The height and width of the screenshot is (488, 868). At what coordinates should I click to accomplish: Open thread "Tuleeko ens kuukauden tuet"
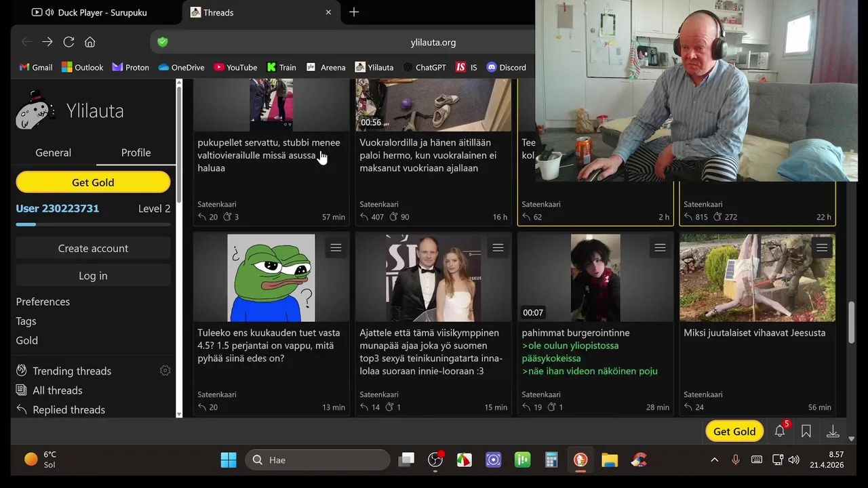(270, 346)
